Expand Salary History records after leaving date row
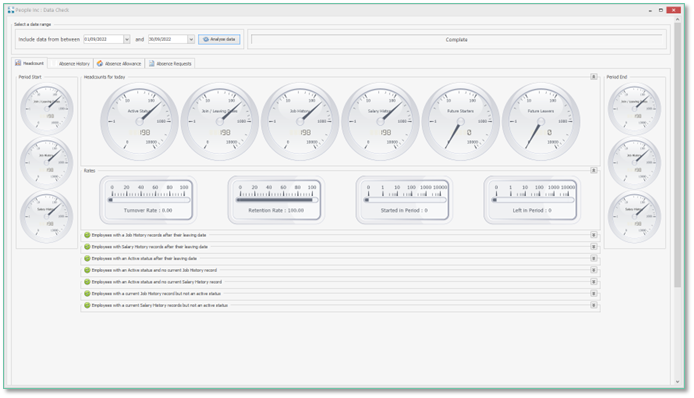 (594, 247)
